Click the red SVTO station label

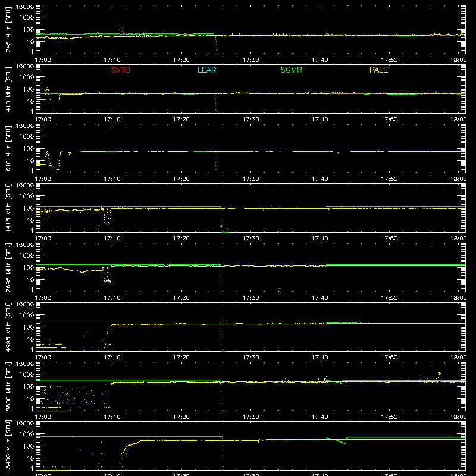pyautogui.click(x=121, y=70)
